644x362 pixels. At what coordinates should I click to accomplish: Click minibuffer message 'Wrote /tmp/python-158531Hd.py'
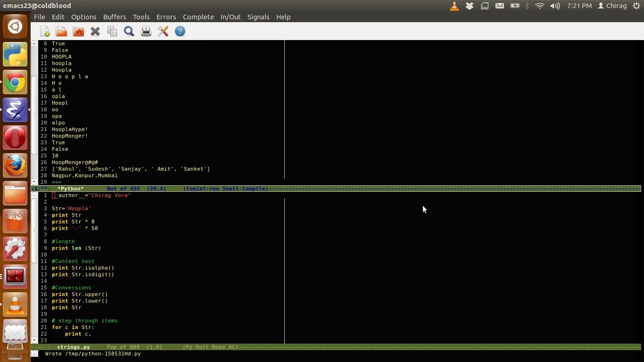[93, 354]
